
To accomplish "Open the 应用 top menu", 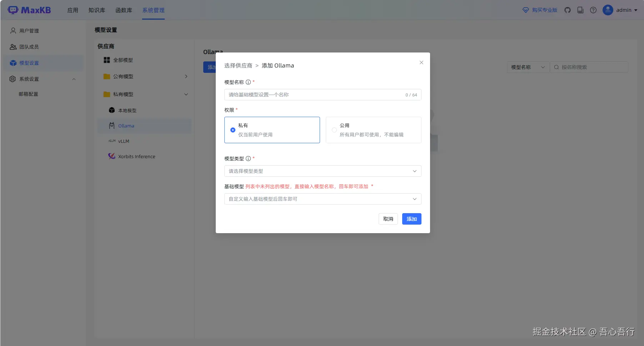I will (x=73, y=10).
